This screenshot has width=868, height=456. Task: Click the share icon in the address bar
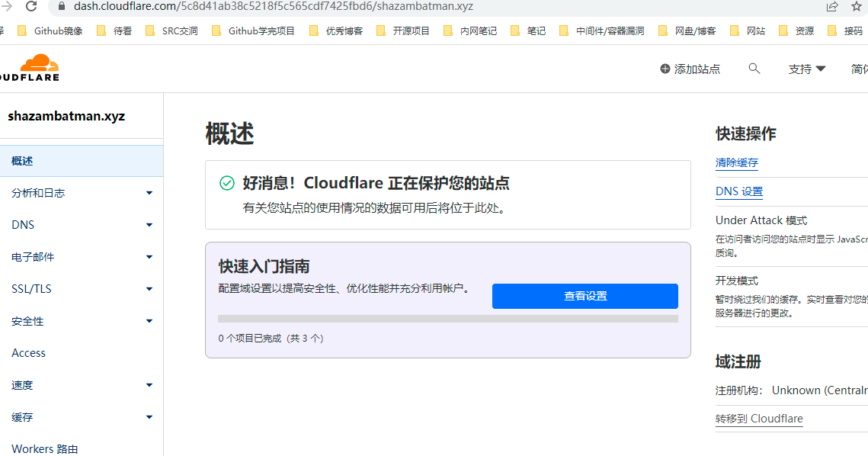(x=832, y=7)
